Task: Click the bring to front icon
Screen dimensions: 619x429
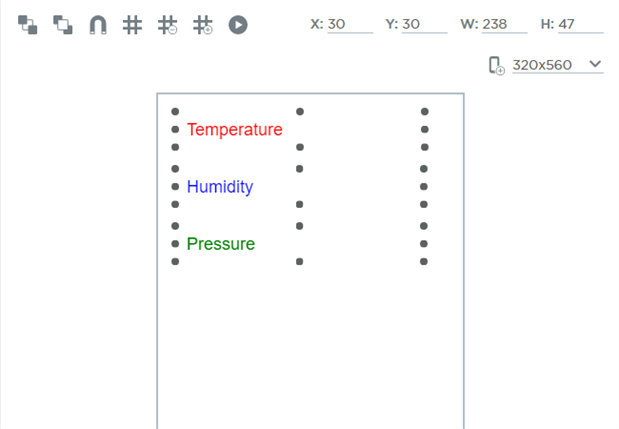Action: (x=28, y=25)
